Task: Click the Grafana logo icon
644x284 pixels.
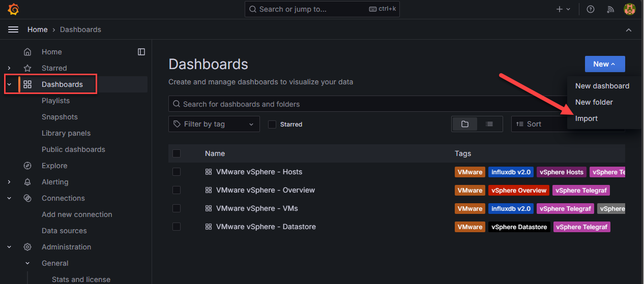Action: 14,9
